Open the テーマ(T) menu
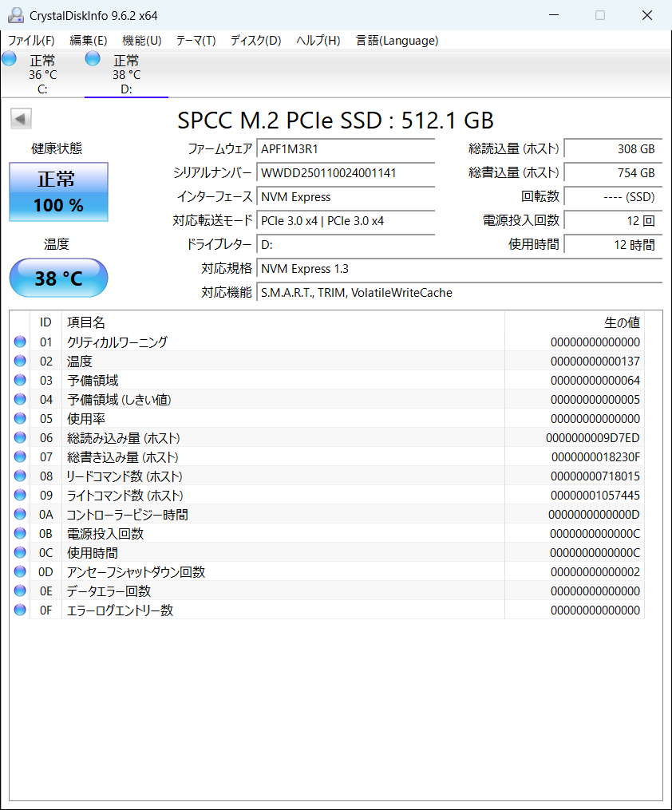Image resolution: width=672 pixels, height=810 pixels. pos(196,40)
